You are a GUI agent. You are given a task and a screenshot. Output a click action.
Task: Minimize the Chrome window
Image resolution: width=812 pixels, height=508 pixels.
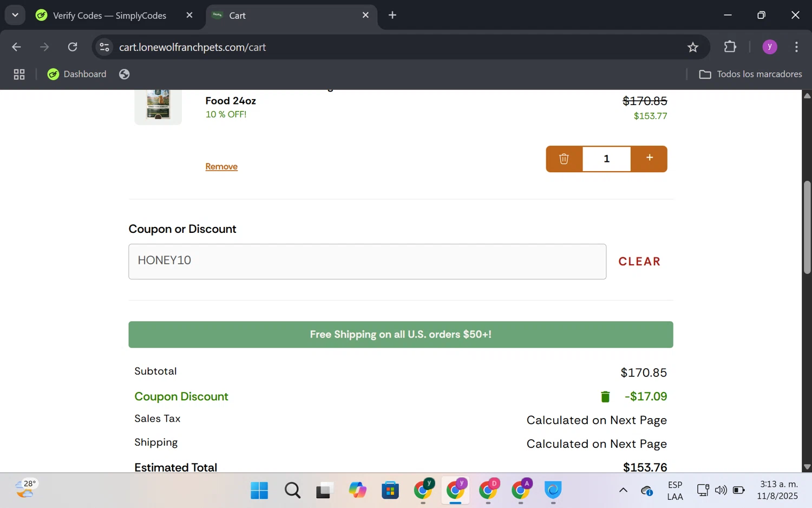tap(728, 15)
